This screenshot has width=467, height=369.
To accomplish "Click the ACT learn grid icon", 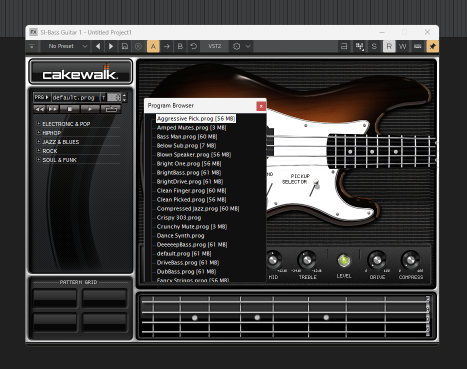I will [359, 46].
